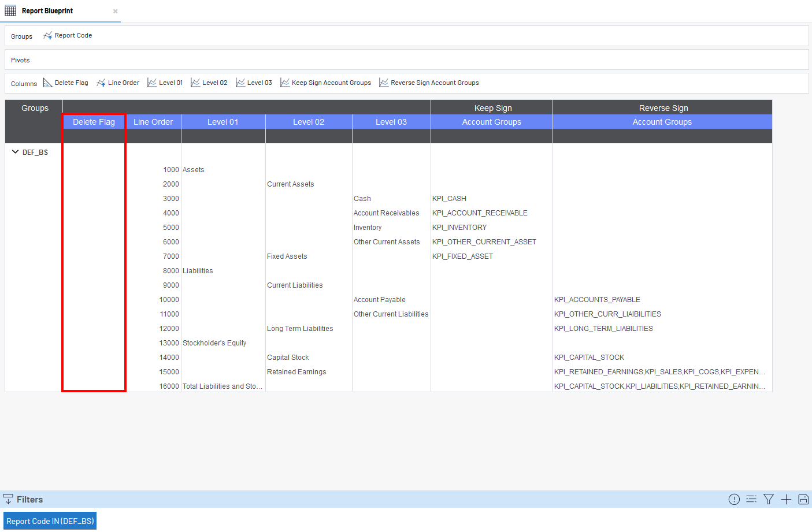Open the filter list lines icon
Screen dimensions: 812x532
click(x=751, y=500)
